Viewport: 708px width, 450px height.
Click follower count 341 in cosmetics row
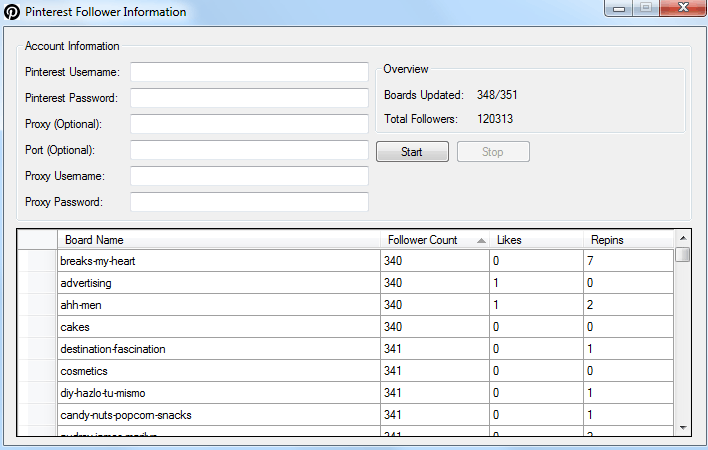tap(435, 371)
